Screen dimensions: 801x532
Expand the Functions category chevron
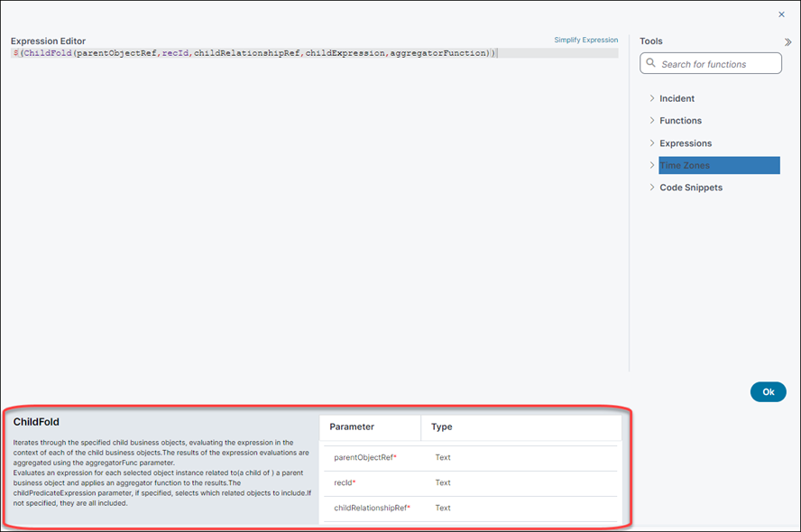click(651, 121)
